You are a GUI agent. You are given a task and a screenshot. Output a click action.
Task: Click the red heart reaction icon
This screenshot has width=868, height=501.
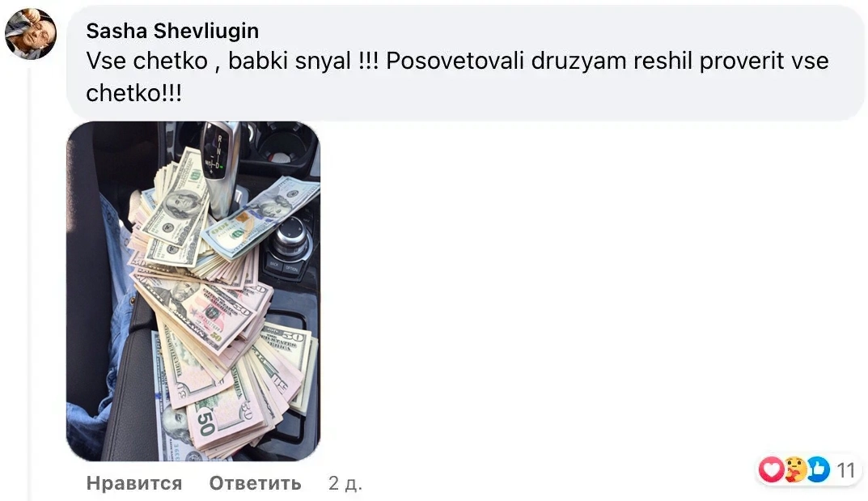pyautogui.click(x=771, y=470)
